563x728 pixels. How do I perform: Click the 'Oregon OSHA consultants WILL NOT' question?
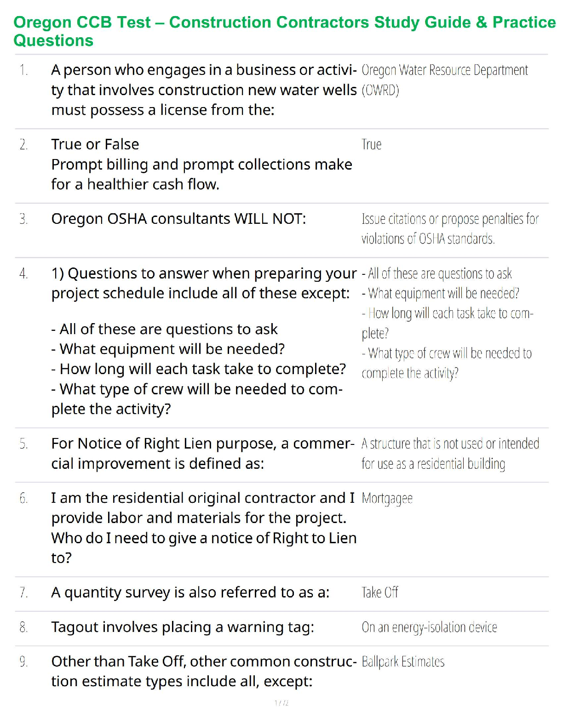(x=178, y=219)
